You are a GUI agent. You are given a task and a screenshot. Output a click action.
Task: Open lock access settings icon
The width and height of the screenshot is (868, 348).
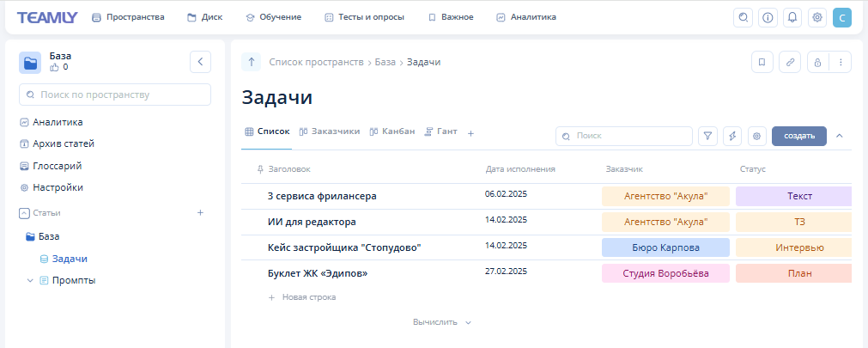click(x=817, y=62)
